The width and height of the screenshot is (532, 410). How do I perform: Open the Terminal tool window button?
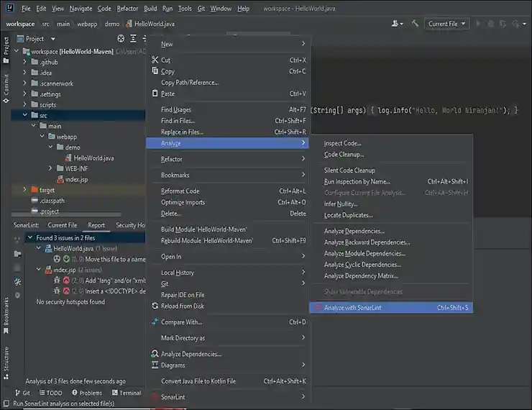(126, 393)
